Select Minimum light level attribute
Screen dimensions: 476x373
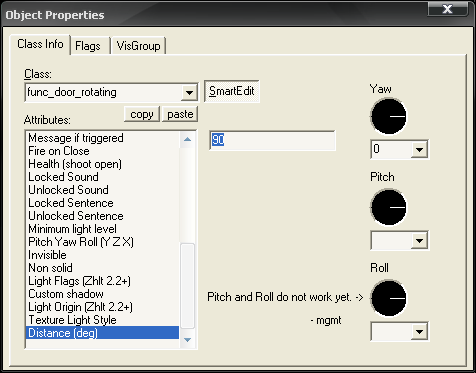pyautogui.click(x=102, y=229)
